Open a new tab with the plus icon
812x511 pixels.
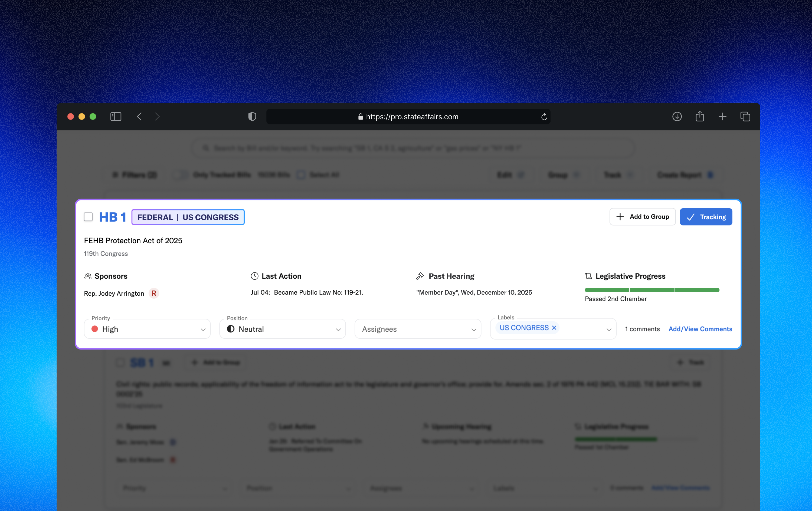722,117
